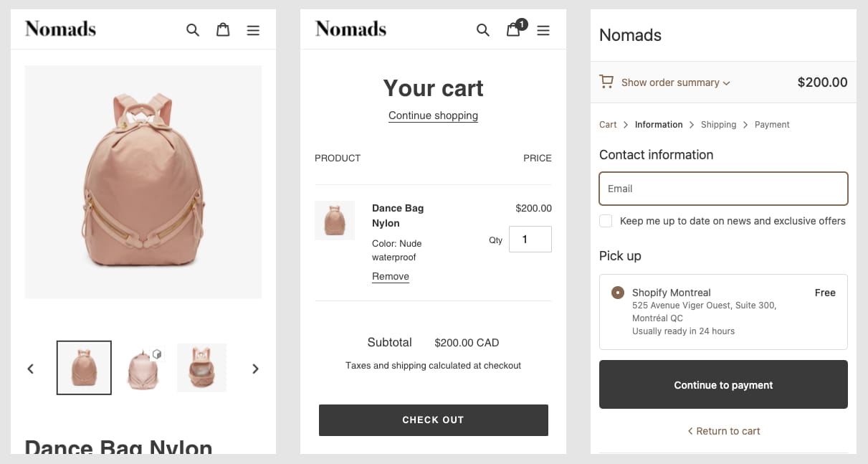Screen dimensions: 868x464
Task: Expand the Show order summary section
Action: (670, 82)
